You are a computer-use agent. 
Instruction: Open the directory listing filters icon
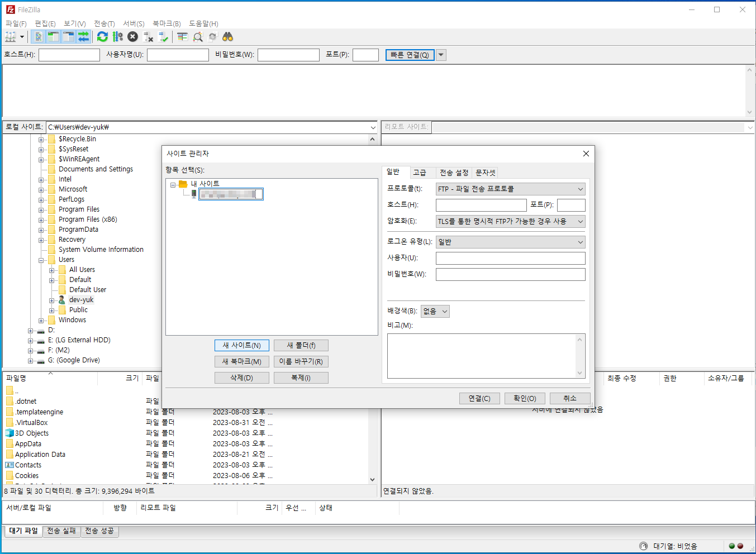point(182,37)
